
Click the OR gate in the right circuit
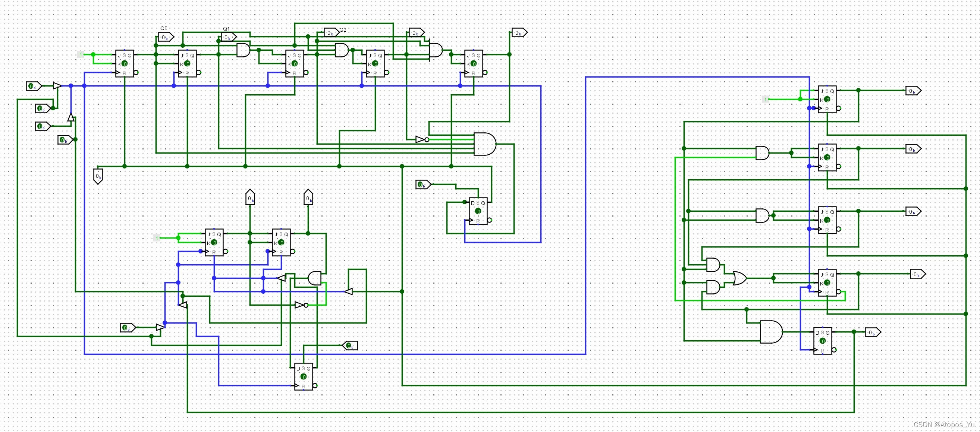click(739, 278)
